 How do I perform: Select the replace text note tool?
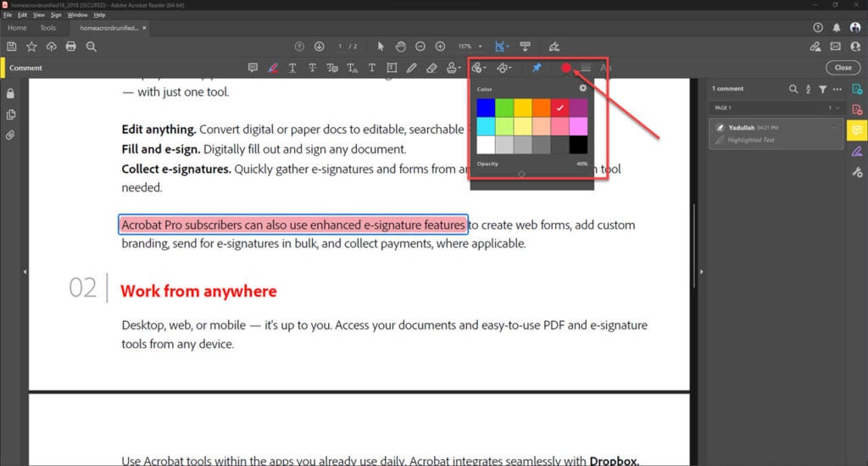tap(332, 68)
